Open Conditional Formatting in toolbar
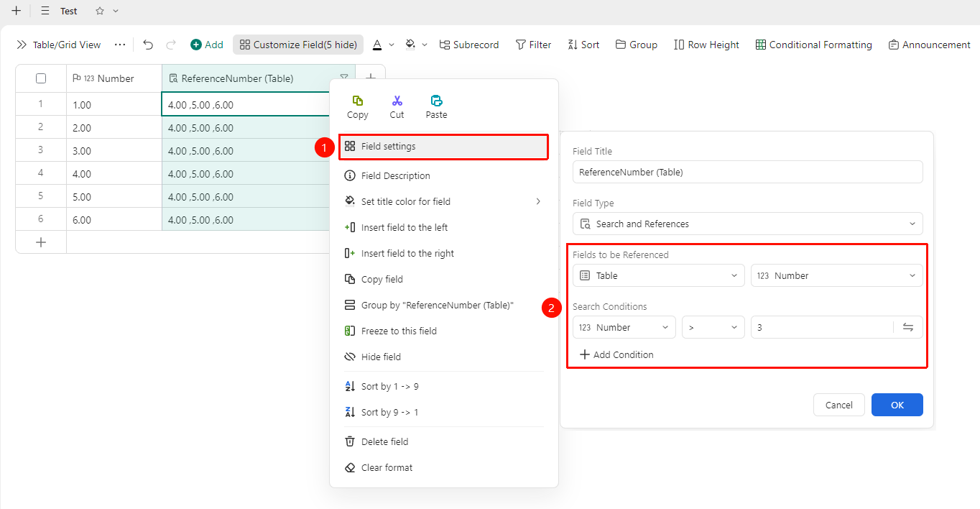Screen dimensions: 980x509 coord(813,45)
